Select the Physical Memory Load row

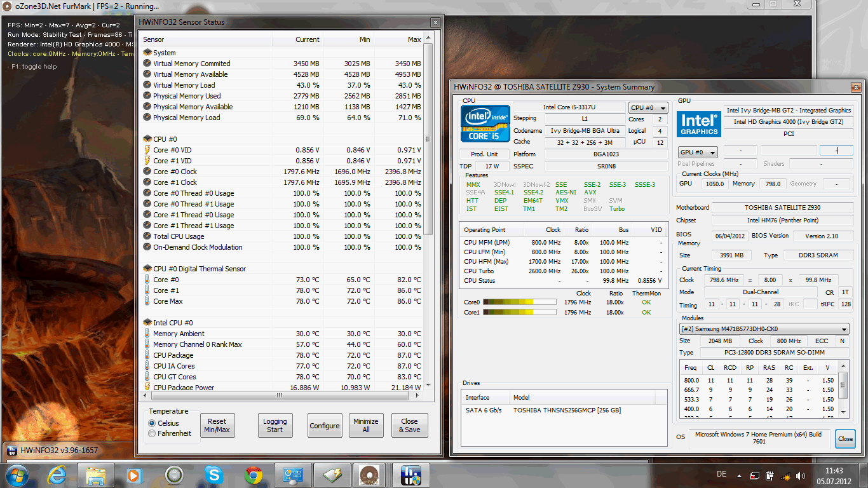281,118
